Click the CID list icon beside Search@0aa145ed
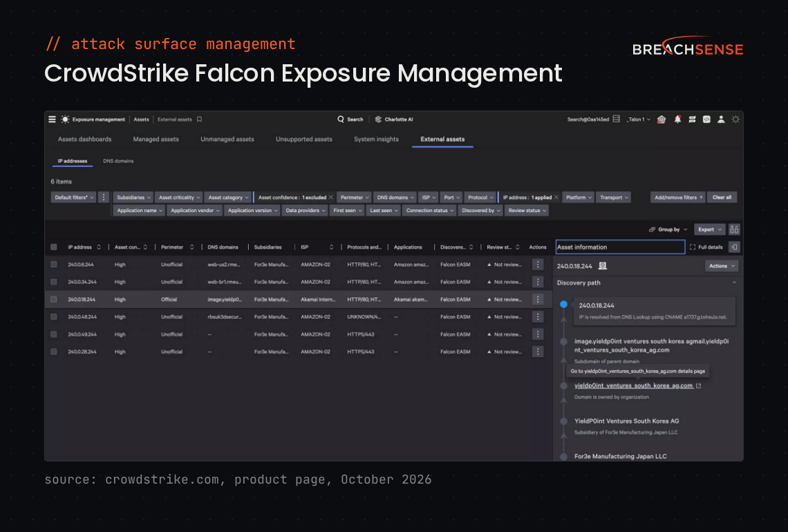The image size is (788, 532). pyautogui.click(x=616, y=119)
